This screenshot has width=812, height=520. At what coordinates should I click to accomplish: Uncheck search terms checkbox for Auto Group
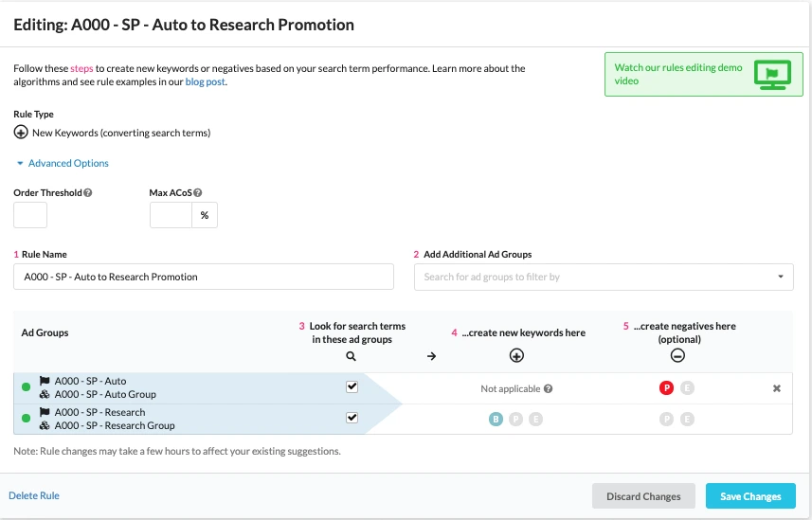(x=352, y=386)
